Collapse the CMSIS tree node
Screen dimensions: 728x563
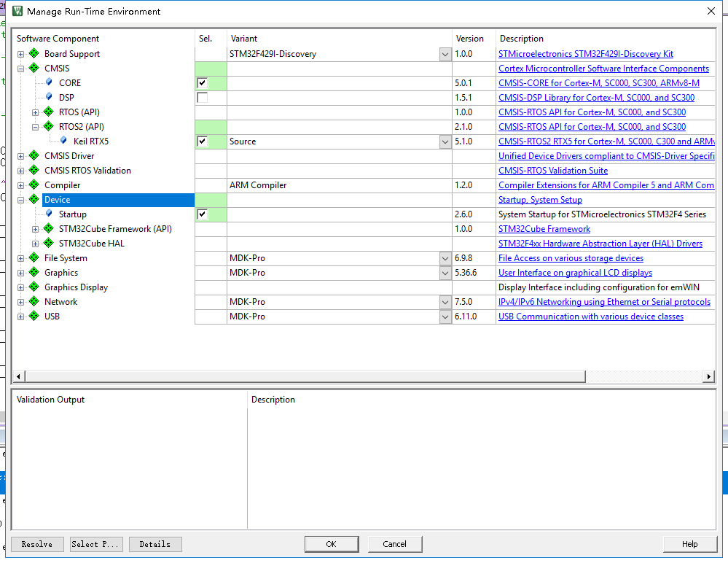(x=20, y=69)
